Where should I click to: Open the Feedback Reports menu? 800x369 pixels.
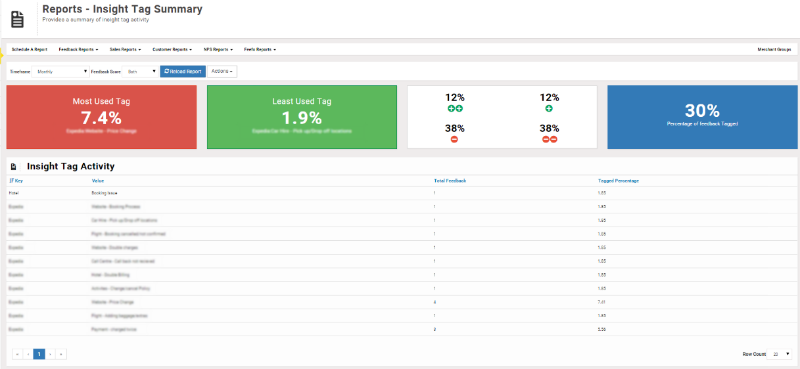pos(79,50)
